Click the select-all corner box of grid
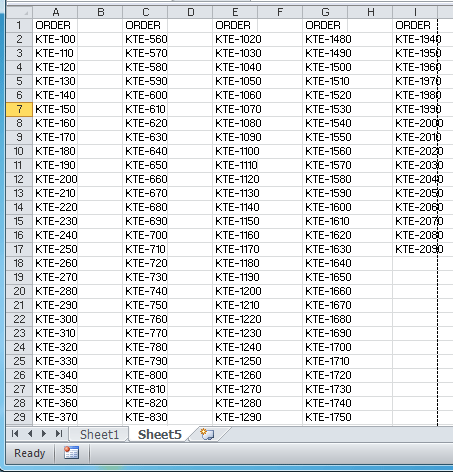The height and width of the screenshot is (472, 453). pos(19,13)
